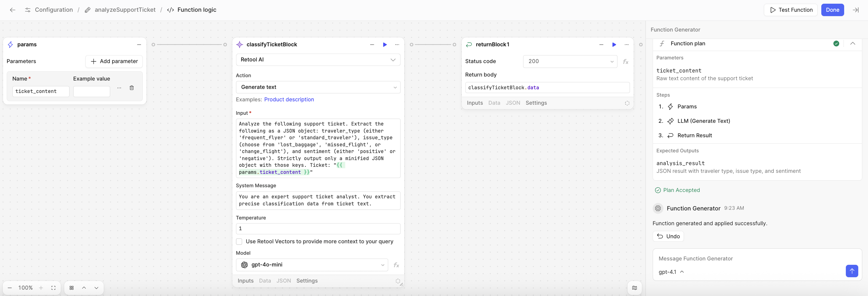Click the back arrow in the header
The height and width of the screenshot is (296, 868).
(x=12, y=10)
